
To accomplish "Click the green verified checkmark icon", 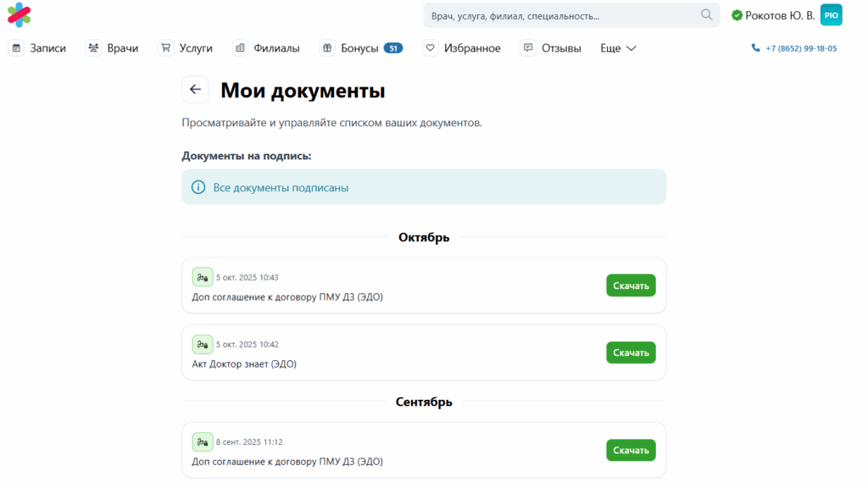I will point(737,15).
